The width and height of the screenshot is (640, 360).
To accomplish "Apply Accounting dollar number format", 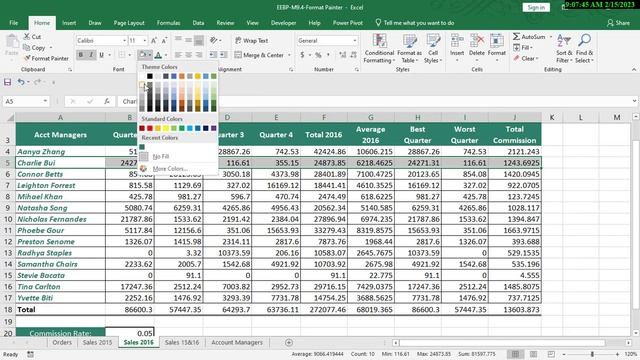I will click(x=302, y=55).
